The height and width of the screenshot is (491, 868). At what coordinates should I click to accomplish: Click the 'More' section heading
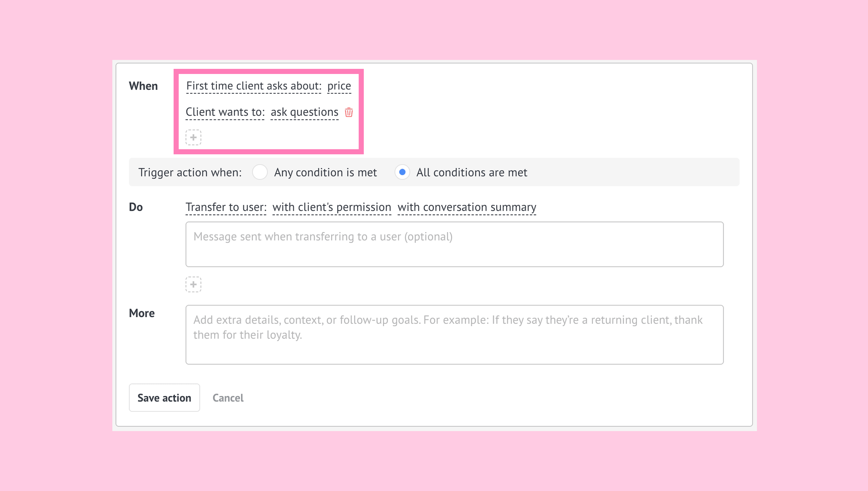coord(142,313)
